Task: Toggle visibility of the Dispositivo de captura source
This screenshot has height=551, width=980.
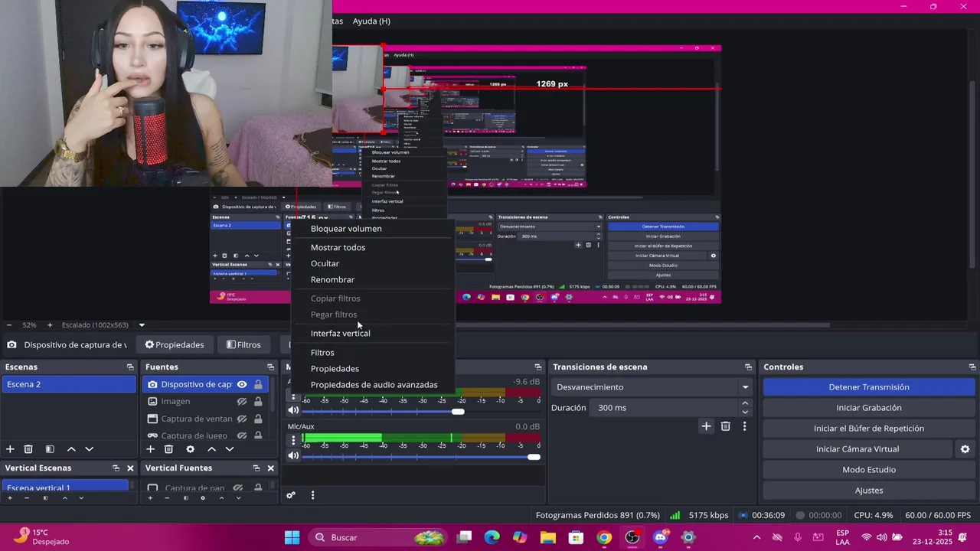Action: pyautogui.click(x=242, y=384)
